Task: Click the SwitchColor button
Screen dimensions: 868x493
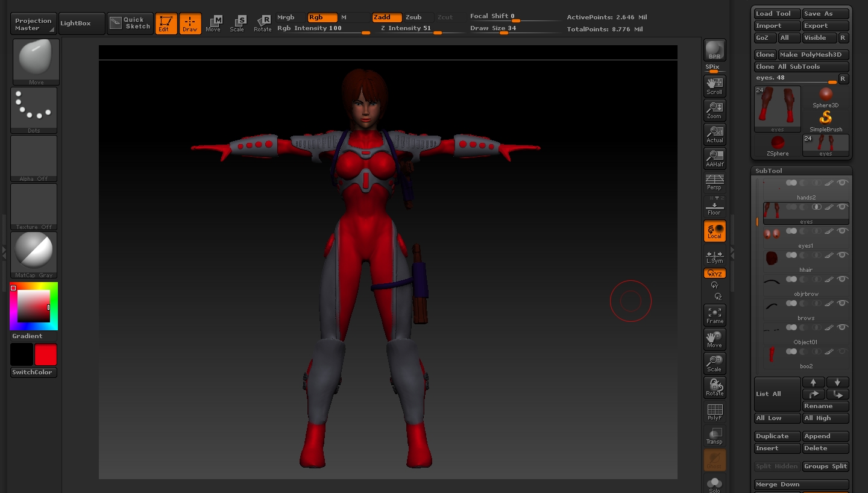Action: coord(34,372)
